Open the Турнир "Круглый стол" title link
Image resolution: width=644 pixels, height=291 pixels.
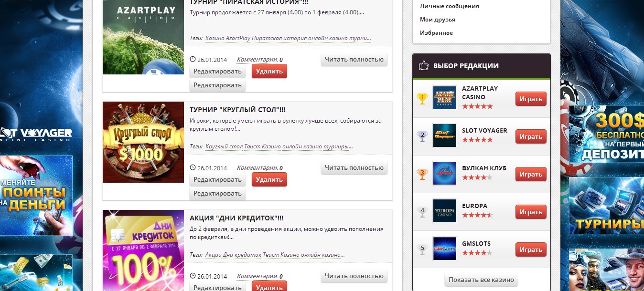coord(237,110)
